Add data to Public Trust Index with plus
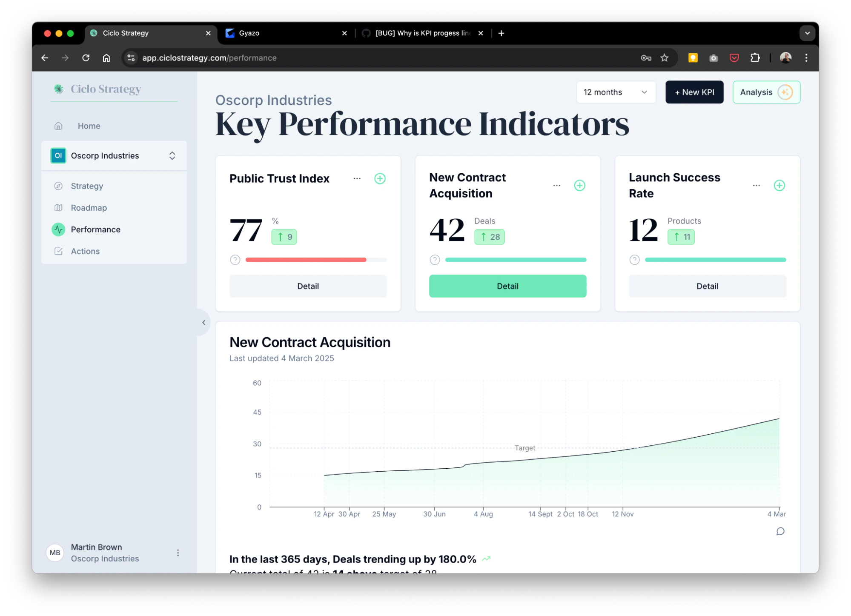 coord(380,179)
